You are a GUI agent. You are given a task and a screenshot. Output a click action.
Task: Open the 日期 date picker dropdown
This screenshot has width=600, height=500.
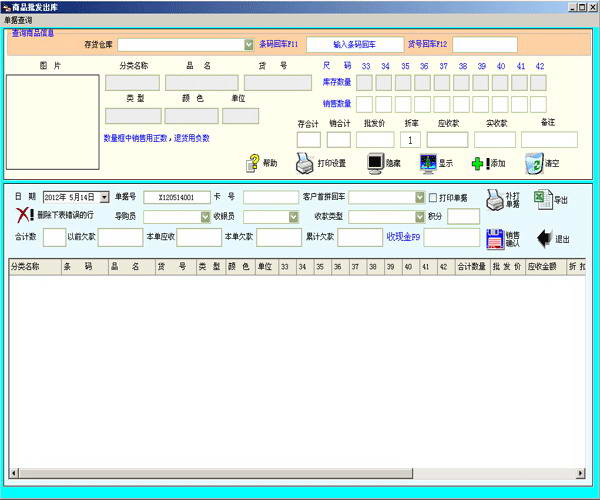(x=104, y=197)
